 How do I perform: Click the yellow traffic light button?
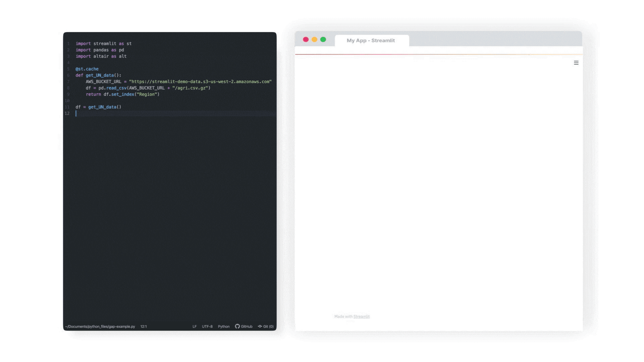[314, 39]
